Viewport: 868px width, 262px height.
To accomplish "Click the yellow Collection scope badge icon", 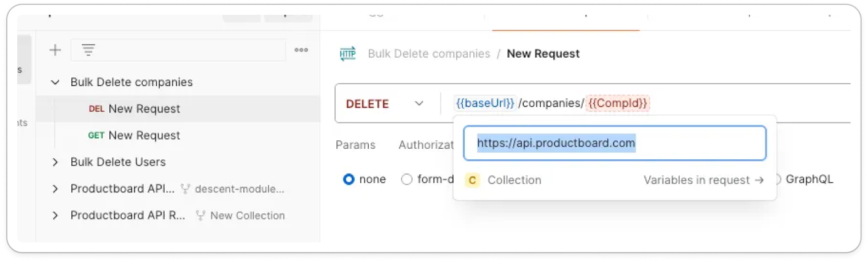I will pyautogui.click(x=473, y=180).
